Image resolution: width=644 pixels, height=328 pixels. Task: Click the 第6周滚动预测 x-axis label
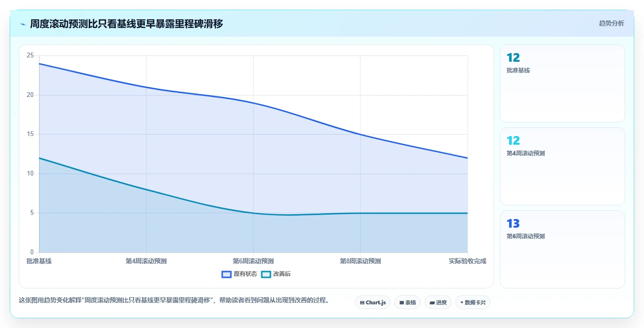click(253, 261)
